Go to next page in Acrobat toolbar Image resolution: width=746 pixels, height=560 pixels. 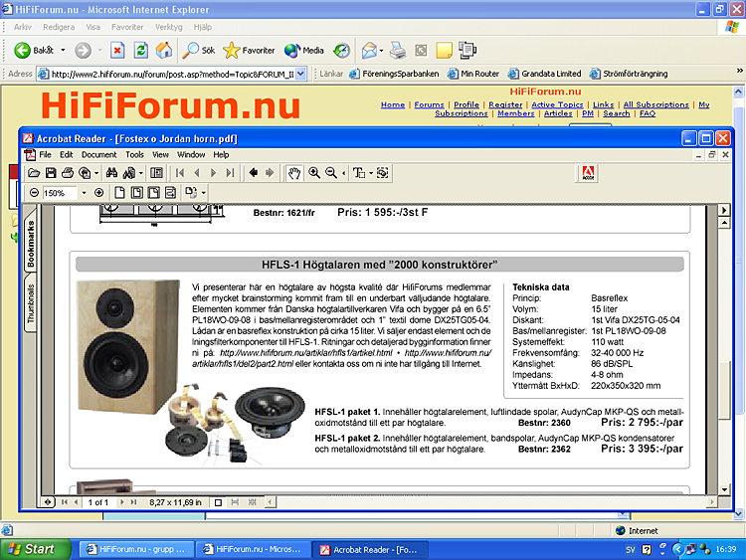(x=213, y=173)
